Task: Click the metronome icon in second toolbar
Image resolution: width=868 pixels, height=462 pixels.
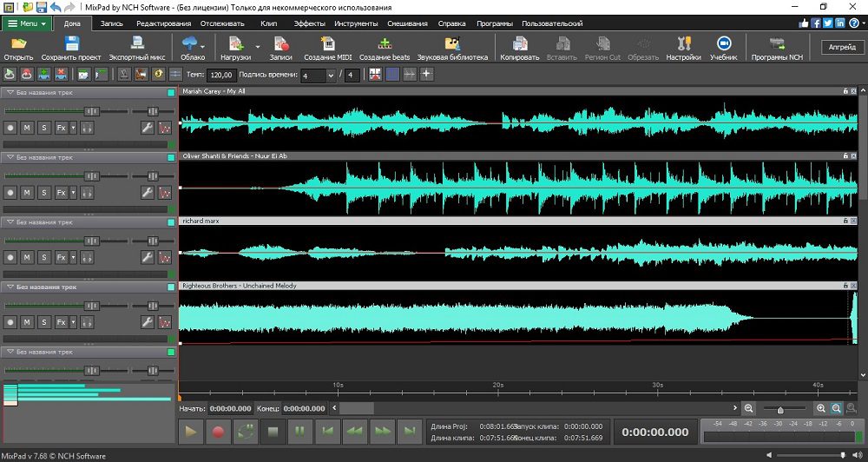Action: 124,74
